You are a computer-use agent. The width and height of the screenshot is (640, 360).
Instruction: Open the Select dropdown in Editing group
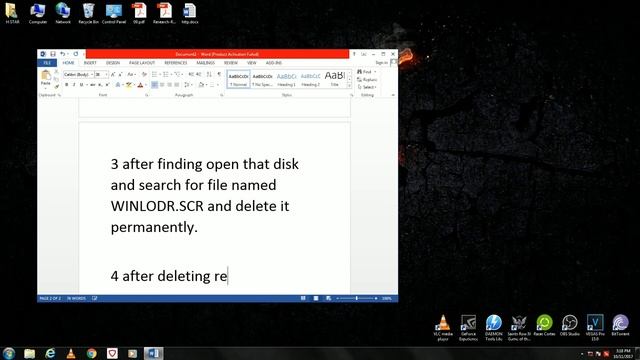(x=367, y=87)
